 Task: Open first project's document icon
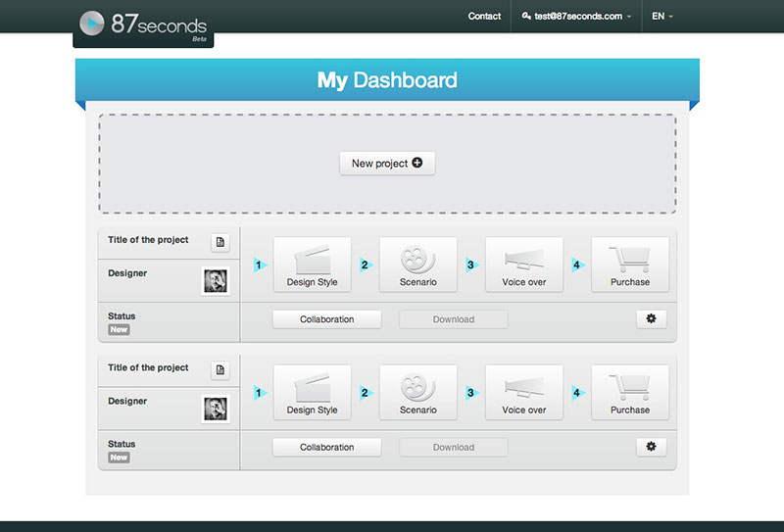220,242
